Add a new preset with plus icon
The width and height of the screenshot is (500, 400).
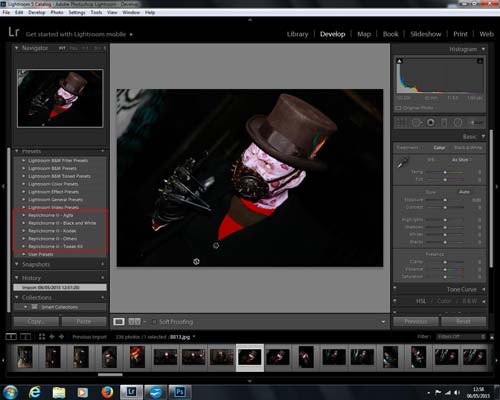[103, 151]
